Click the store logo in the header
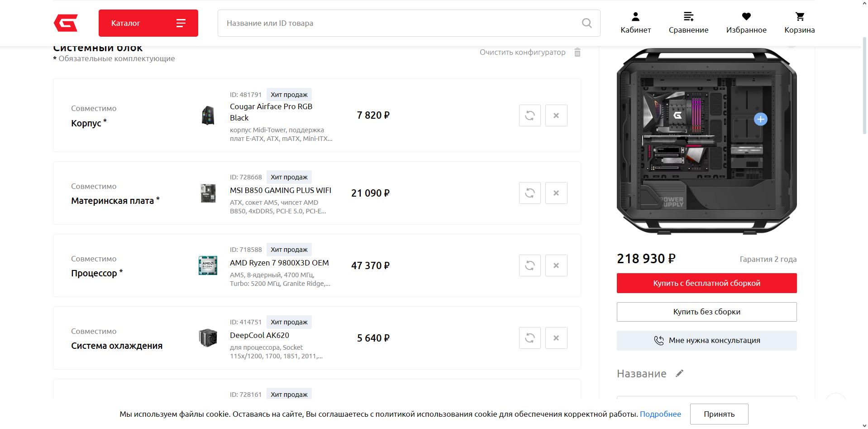Screen dimensions: 868x429 click(x=66, y=23)
